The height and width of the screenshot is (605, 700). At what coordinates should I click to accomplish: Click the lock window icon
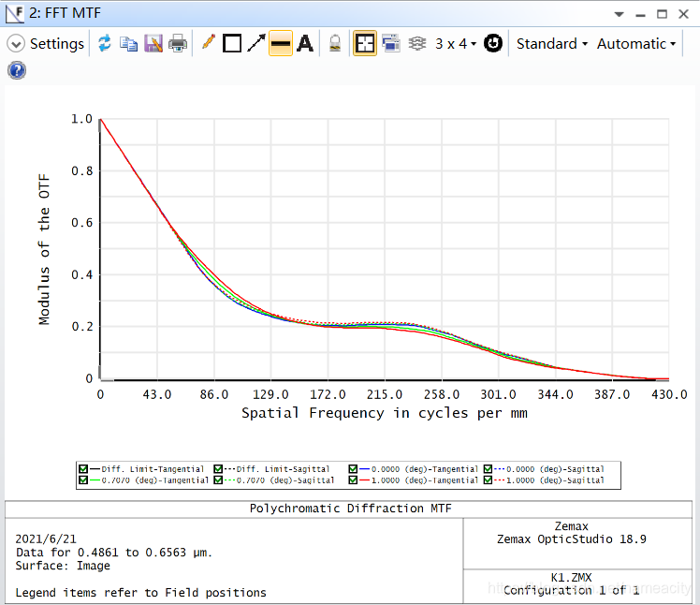pos(335,44)
